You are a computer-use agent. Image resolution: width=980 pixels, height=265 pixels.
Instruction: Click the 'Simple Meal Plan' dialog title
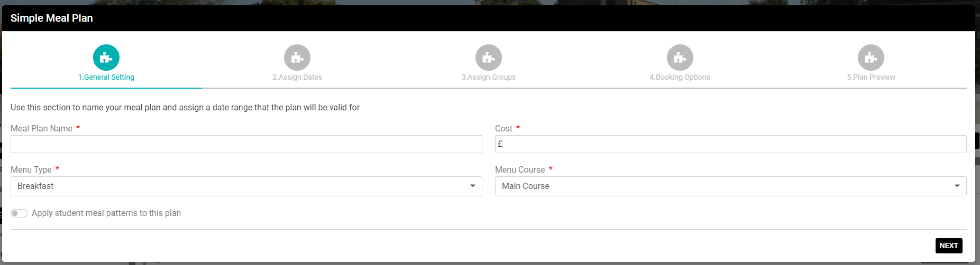click(x=52, y=18)
